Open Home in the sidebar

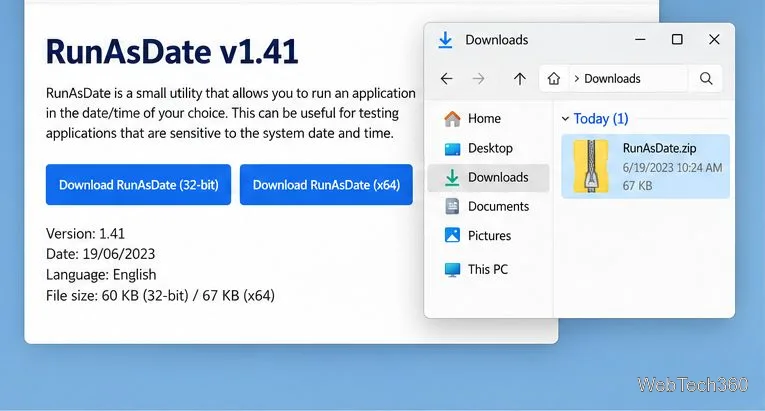488,119
